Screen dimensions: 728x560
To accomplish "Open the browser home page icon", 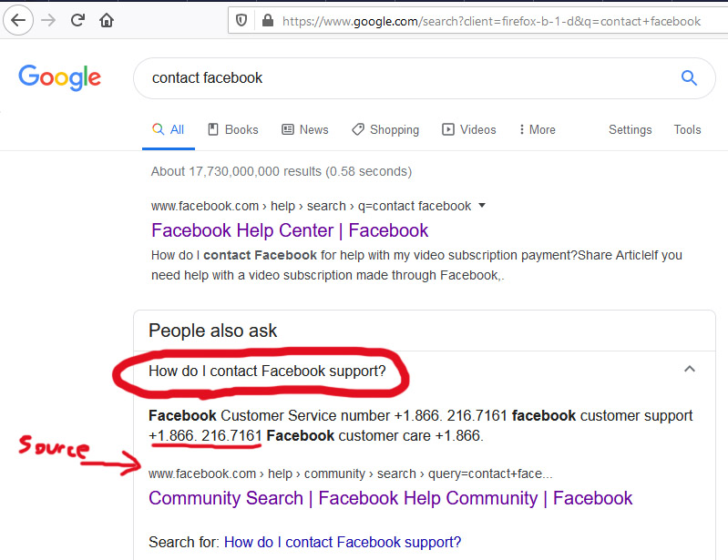I will tap(107, 20).
